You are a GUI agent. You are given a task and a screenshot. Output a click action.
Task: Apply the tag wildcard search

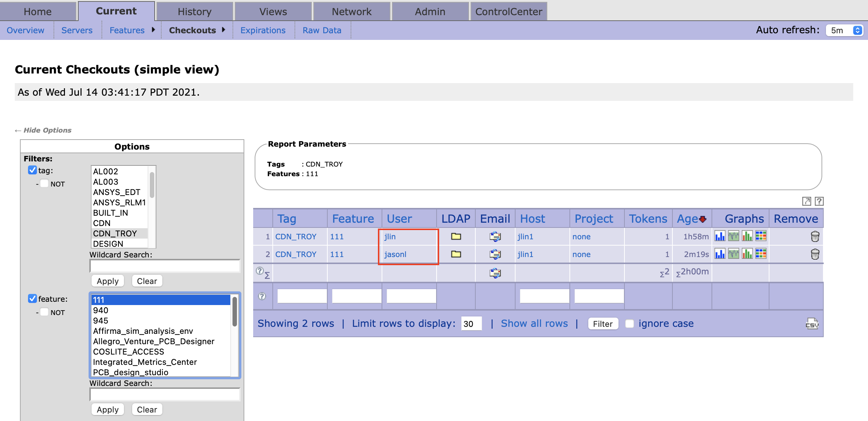click(x=107, y=281)
